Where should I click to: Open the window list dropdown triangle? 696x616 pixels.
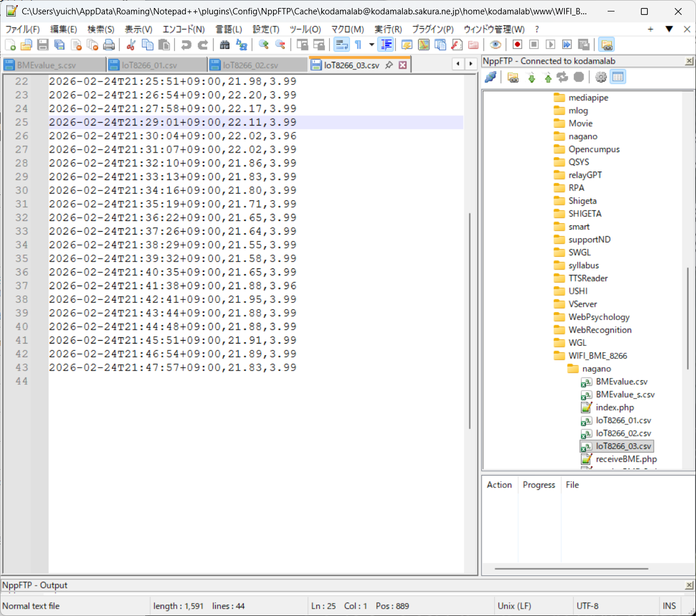click(669, 29)
